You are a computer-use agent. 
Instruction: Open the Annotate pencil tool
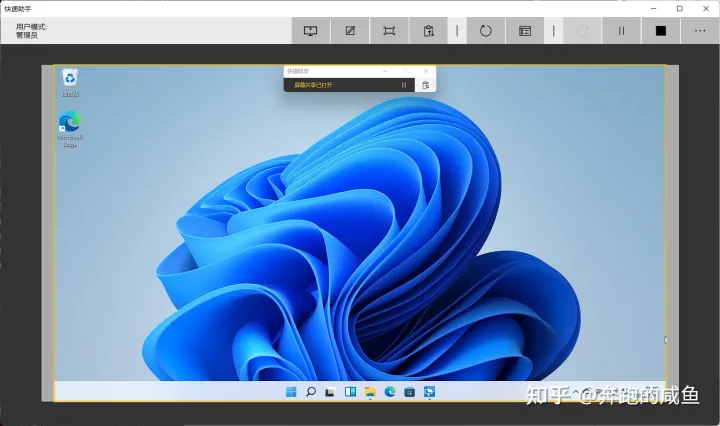[x=350, y=31]
